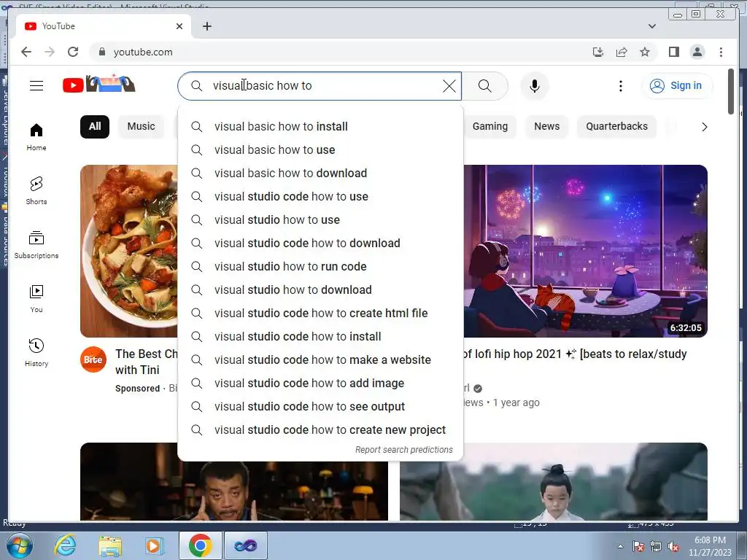Select the Quarterbacks filter chip
This screenshot has width=747, height=560.
pyautogui.click(x=616, y=127)
